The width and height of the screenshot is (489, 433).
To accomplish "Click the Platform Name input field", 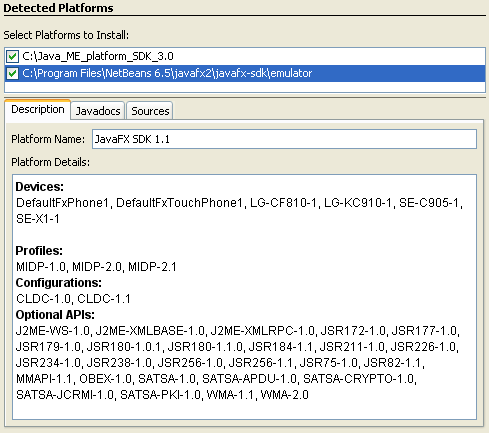I will coord(284,139).
